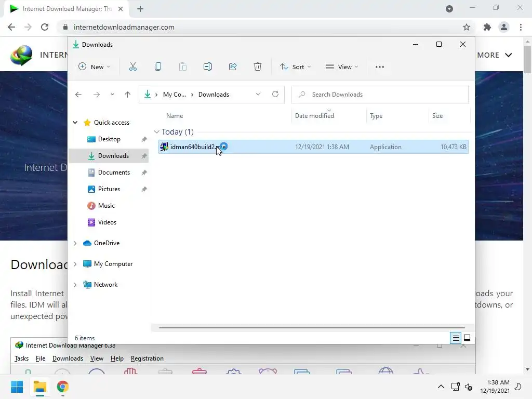Click network status icon in tray
532x399 pixels.
point(455,387)
